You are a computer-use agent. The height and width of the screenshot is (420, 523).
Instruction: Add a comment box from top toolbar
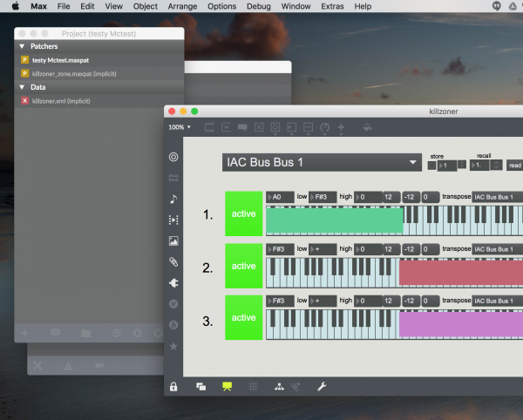[x=242, y=127]
